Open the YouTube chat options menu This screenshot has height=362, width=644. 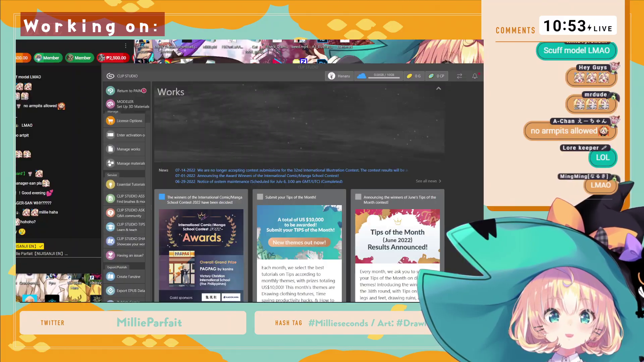tap(126, 46)
